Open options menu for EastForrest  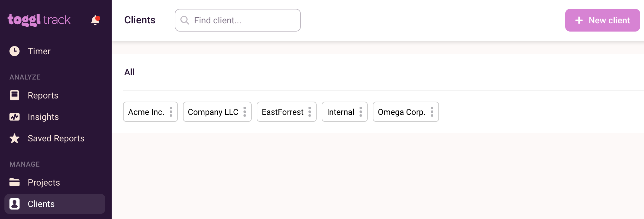pyautogui.click(x=310, y=112)
